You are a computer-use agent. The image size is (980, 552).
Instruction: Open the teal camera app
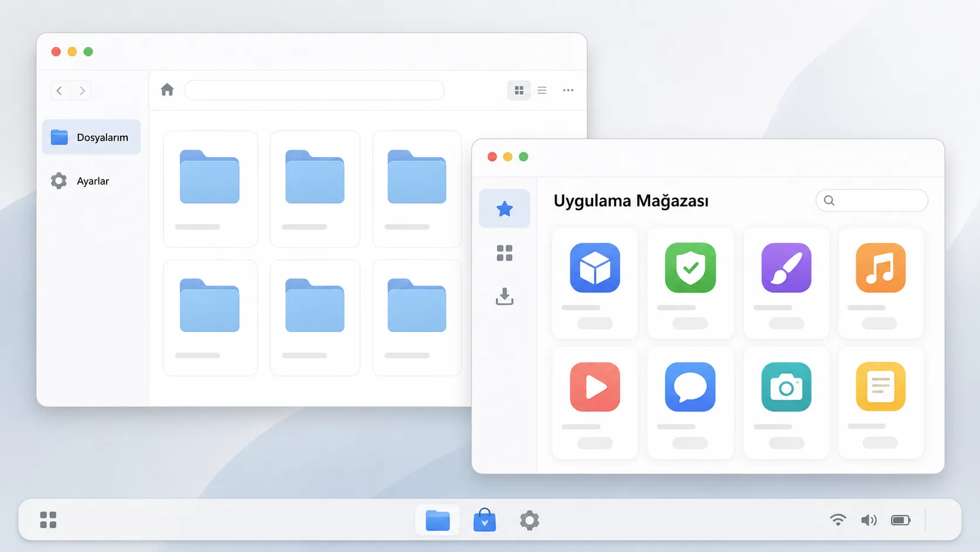point(786,387)
